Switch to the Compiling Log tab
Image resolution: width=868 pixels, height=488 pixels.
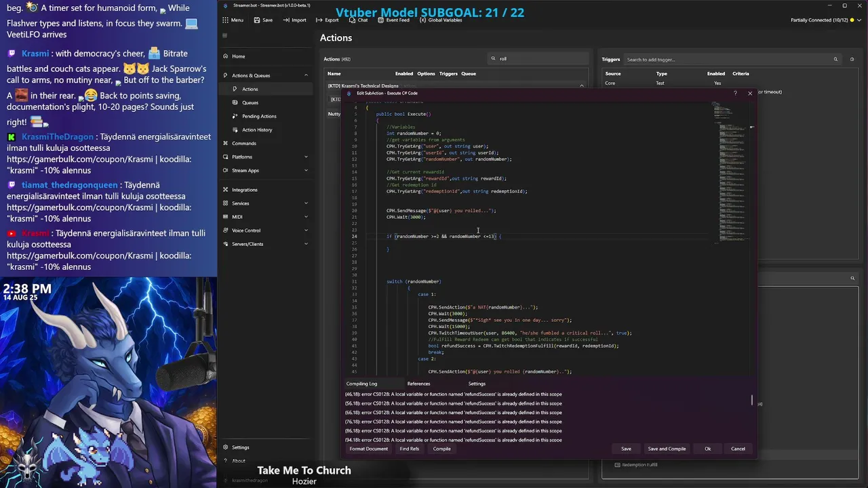tap(361, 384)
